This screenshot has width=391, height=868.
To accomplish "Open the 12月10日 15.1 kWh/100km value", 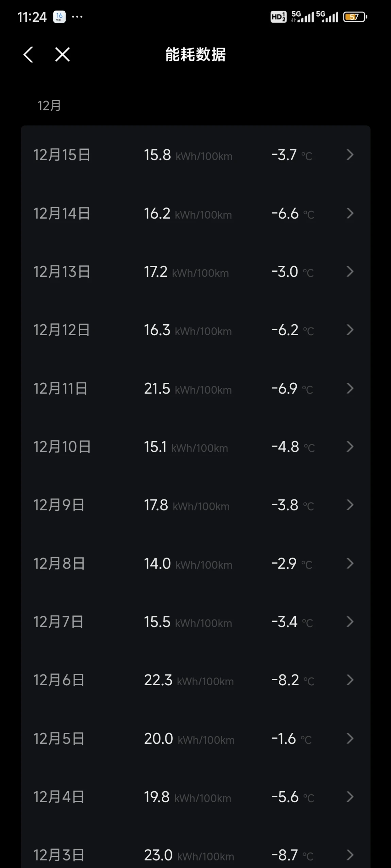I will (186, 447).
